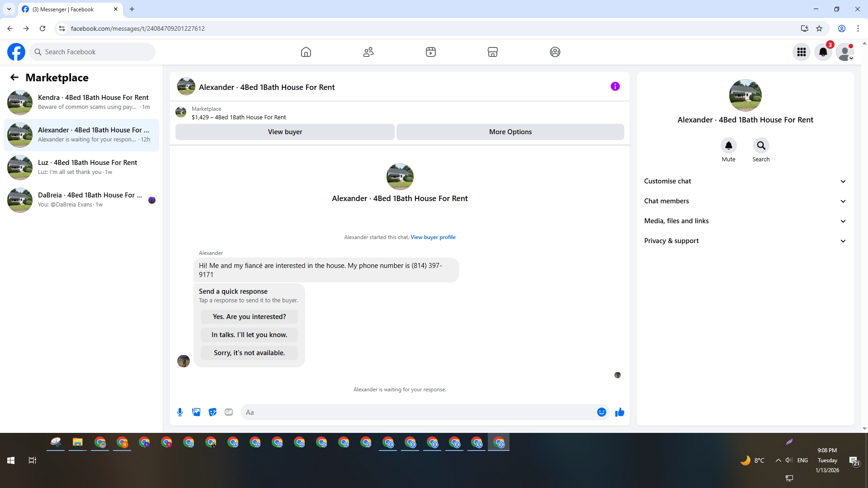868x488 pixels.
Task: Click the View buyer button
Action: 285,132
